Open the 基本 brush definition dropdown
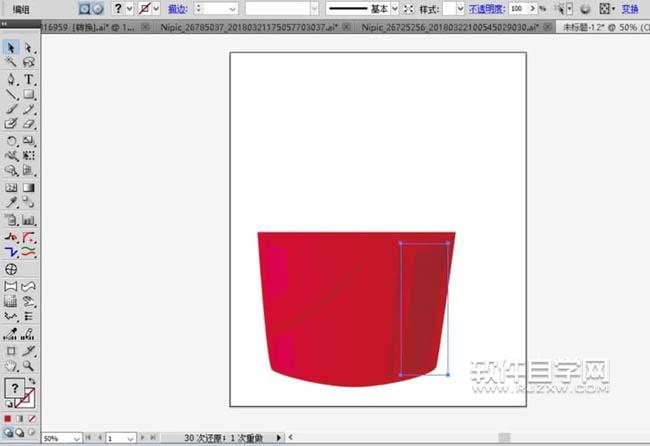 click(x=395, y=9)
